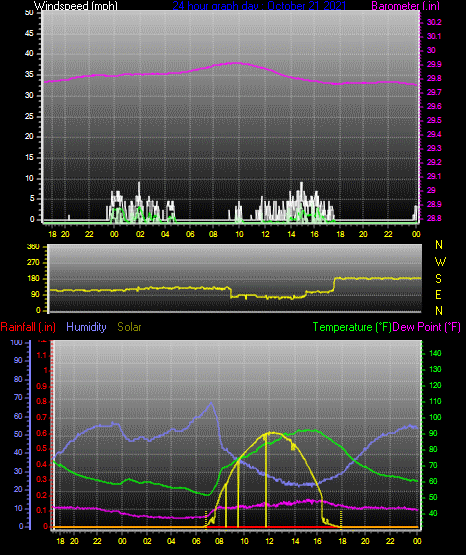Viewport: 466px width, 555px height.
Task: Click the "130" temperature axis value
Action: [435, 370]
